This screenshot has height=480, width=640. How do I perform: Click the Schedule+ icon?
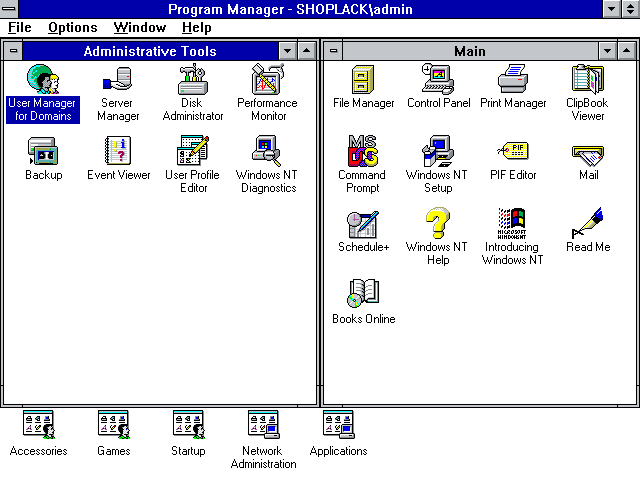[x=363, y=224]
